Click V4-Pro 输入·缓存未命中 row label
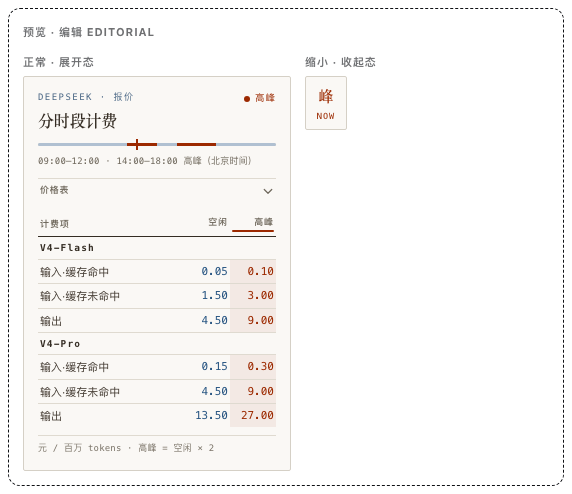 pyautogui.click(x=80, y=392)
